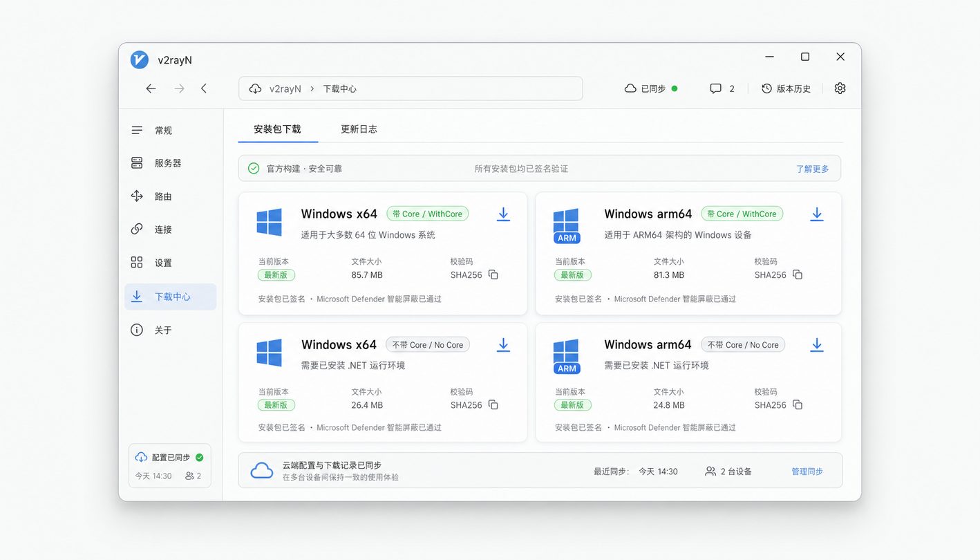Copy SHA256 of Windows arm64 不带 Core

(x=798, y=405)
